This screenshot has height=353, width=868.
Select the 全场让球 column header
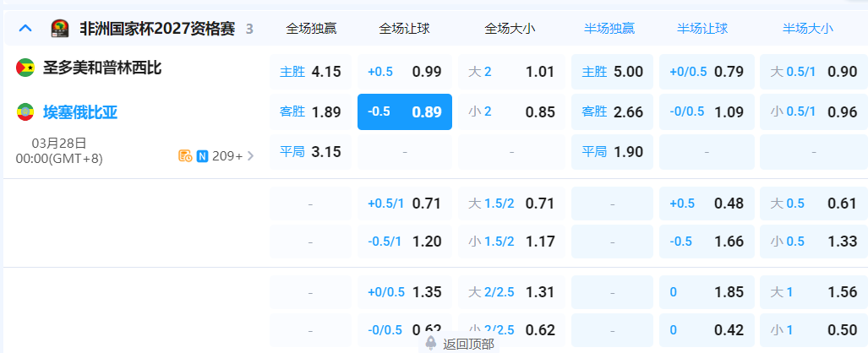(404, 29)
